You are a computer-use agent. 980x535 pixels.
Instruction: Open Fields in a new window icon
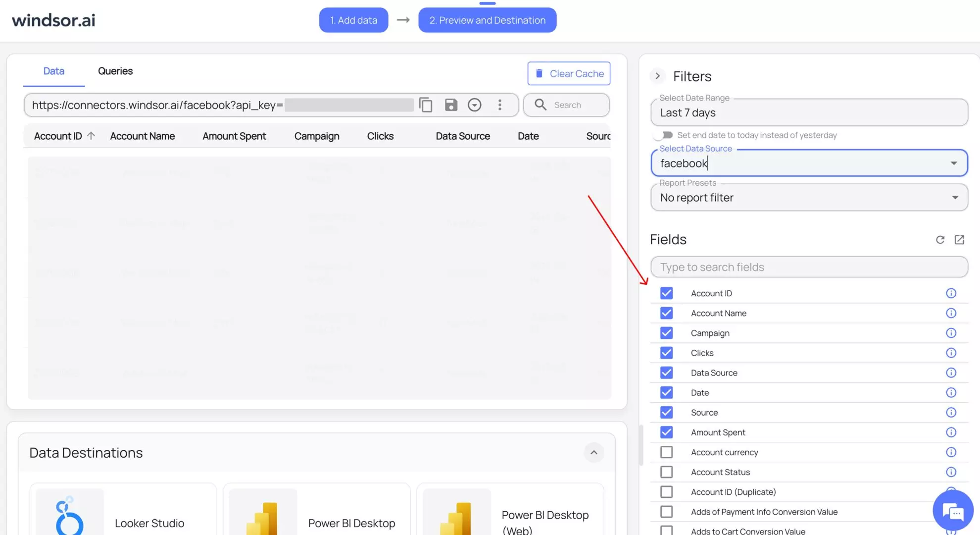point(959,240)
